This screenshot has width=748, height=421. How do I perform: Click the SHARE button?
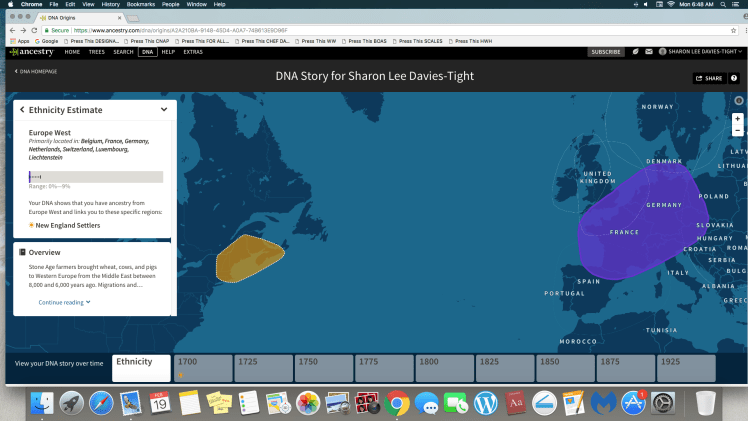coord(708,78)
